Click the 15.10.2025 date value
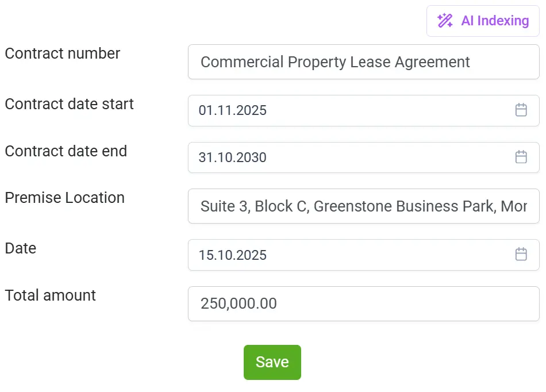546x392 pixels. coord(233,255)
